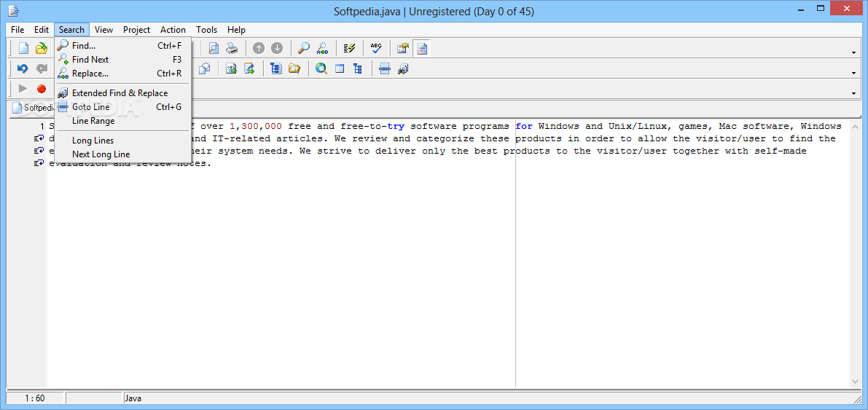
Task: Open the Project menu
Action: pyautogui.click(x=137, y=30)
